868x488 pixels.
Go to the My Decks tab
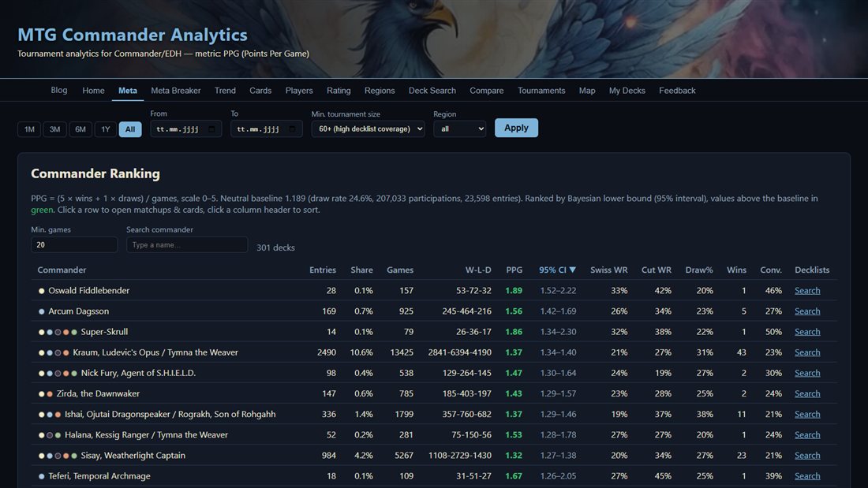627,90
